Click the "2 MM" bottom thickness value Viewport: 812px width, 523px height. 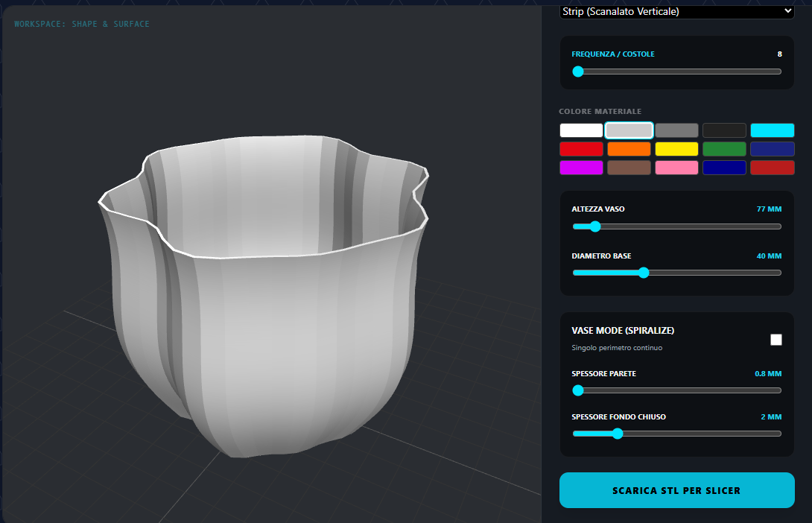tap(771, 417)
